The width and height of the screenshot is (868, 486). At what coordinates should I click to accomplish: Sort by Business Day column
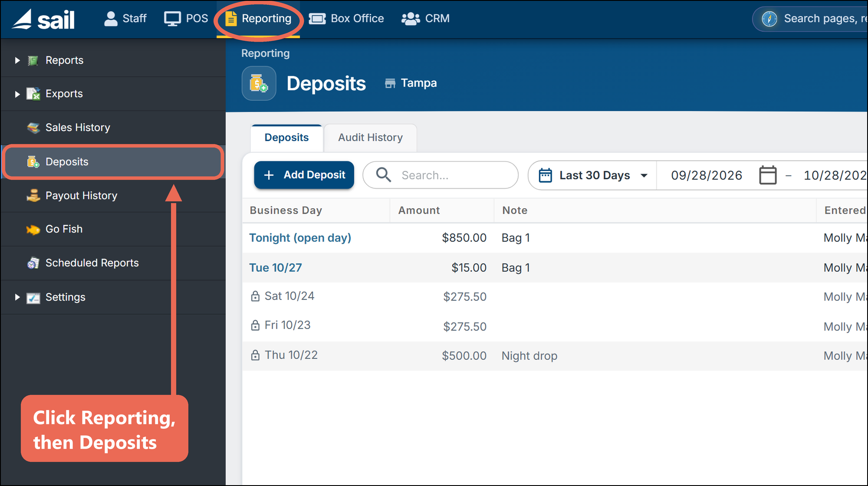[x=286, y=210]
